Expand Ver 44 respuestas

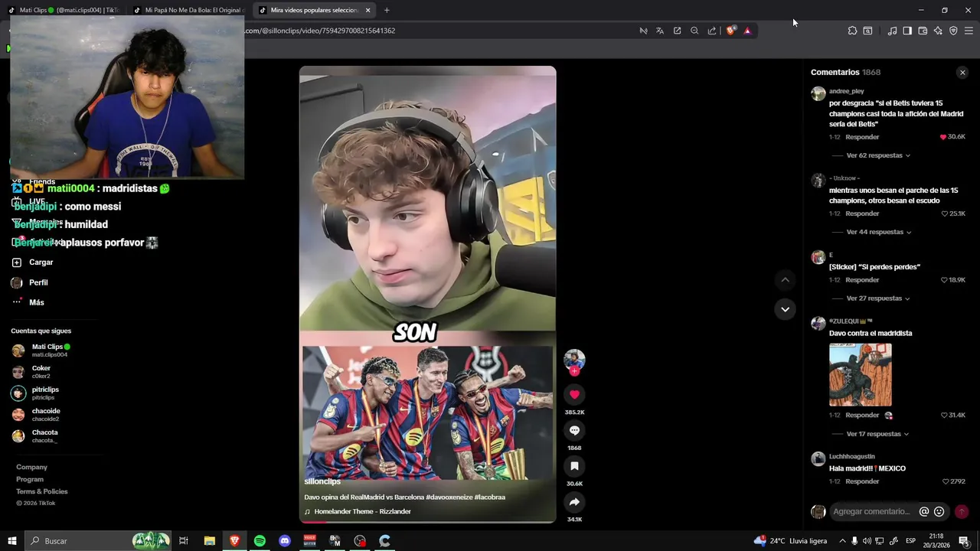878,232
